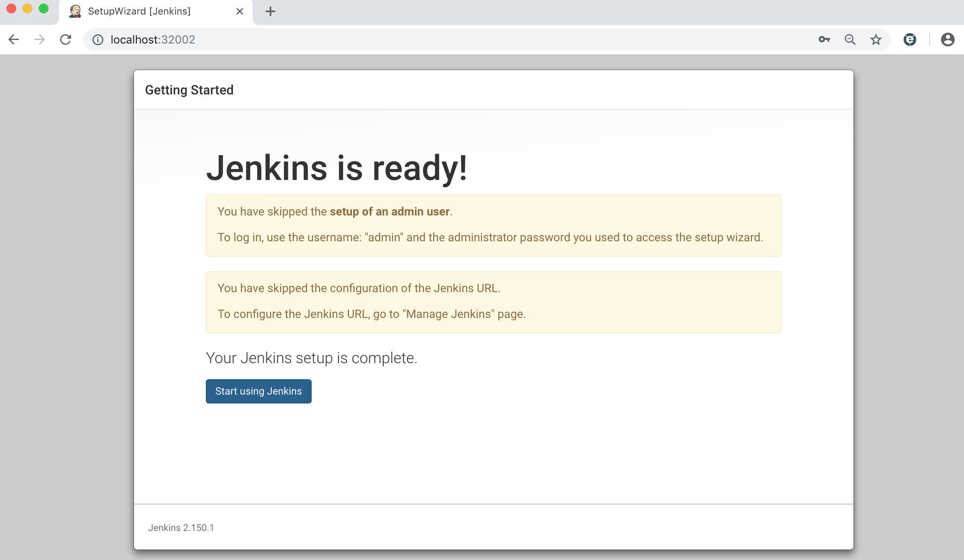Click the zoom magnifier icon in the address bar
Screen dimensions: 964x560
[x=850, y=39]
